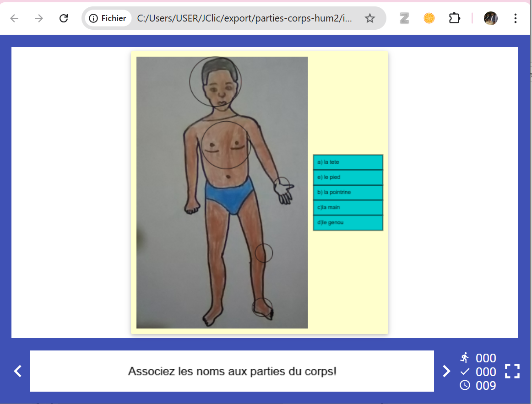Open the Chrome three-dot menu
Image resolution: width=532 pixels, height=404 pixels.
[x=516, y=18]
